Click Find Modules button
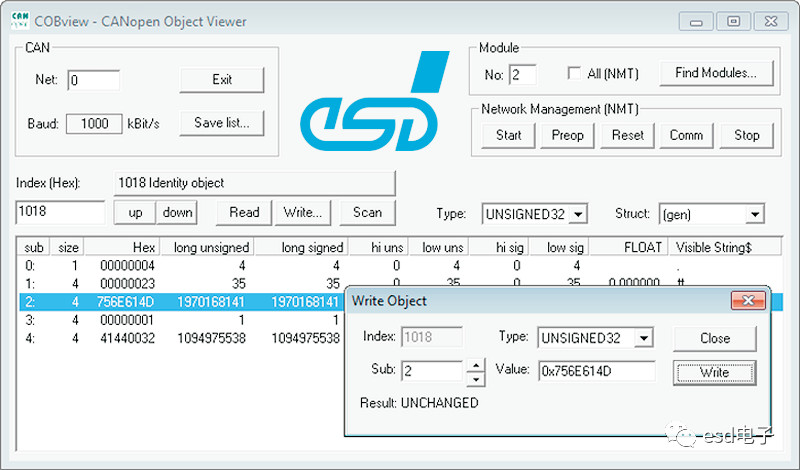The image size is (800, 470). pos(723,73)
